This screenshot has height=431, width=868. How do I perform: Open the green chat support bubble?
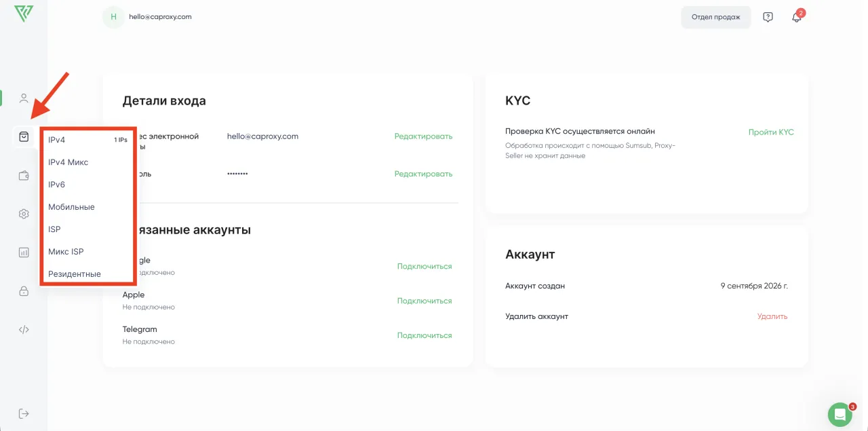pos(840,414)
